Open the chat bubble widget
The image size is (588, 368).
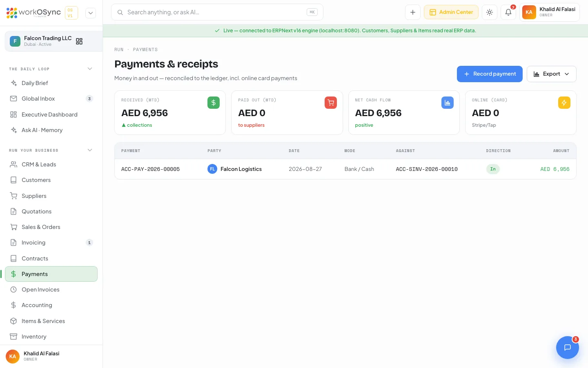pyautogui.click(x=568, y=348)
